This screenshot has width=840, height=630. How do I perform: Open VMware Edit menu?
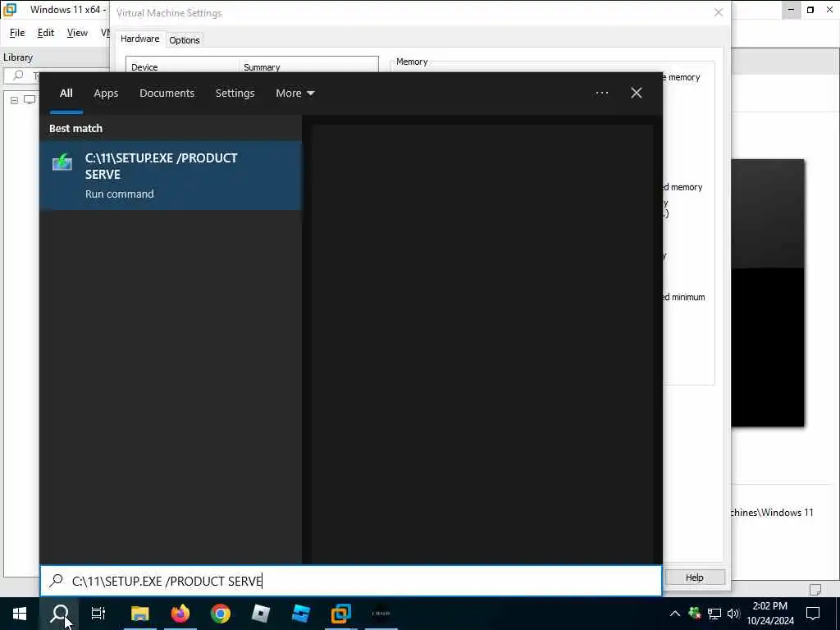point(46,33)
